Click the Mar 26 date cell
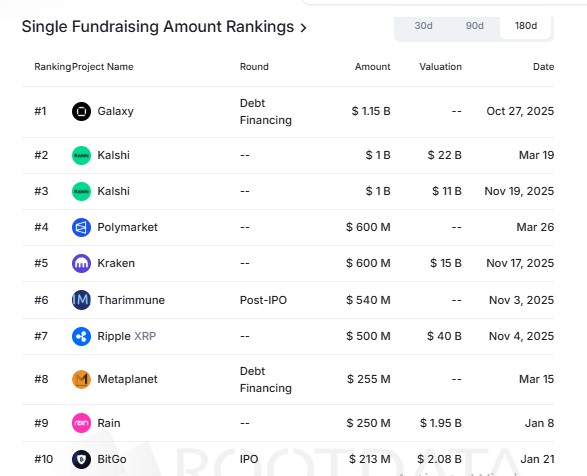 click(535, 227)
